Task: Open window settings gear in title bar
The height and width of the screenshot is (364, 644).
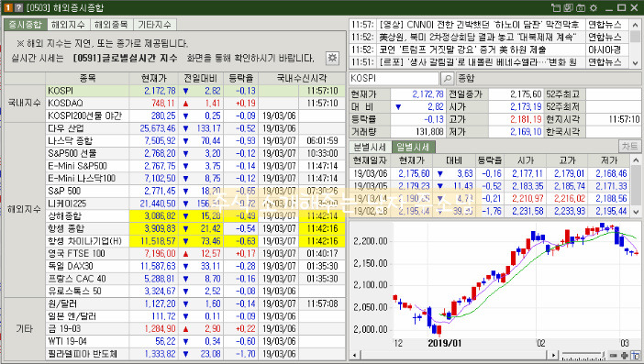Action: click(594, 8)
